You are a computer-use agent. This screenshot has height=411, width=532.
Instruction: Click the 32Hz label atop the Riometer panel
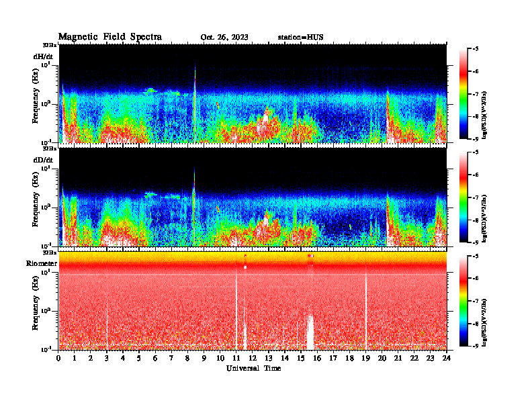(50, 253)
